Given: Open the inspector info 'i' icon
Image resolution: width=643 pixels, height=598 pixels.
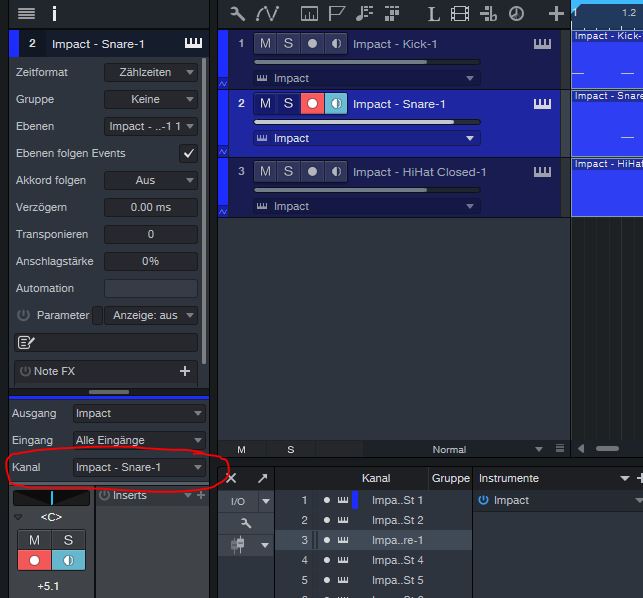Looking at the screenshot, I should [x=54, y=14].
